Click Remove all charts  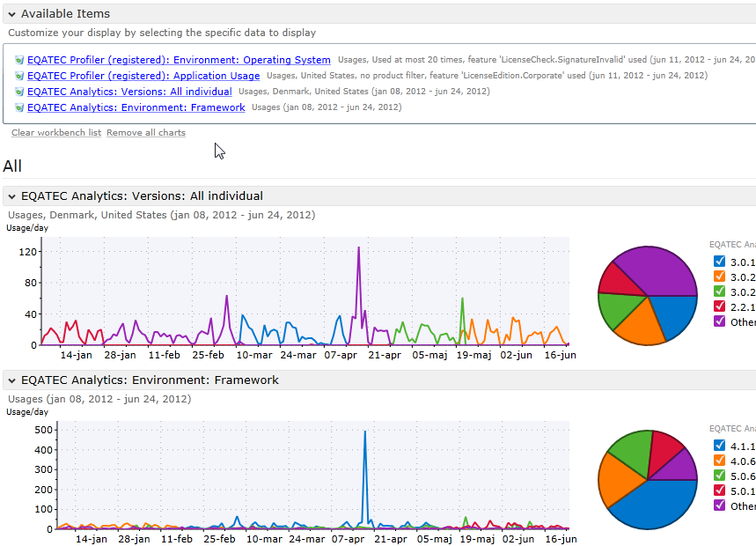[x=146, y=133]
